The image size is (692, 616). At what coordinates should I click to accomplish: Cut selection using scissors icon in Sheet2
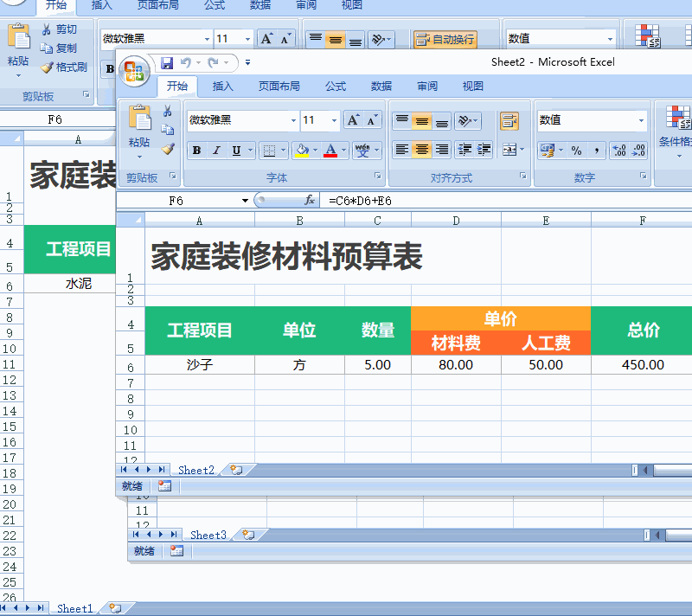click(167, 111)
